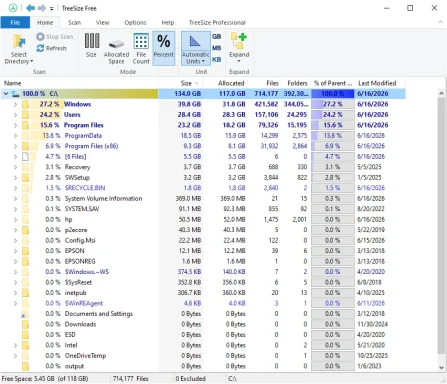Click the 27.2 % parent bar for Windows
Image resolution: width=447 pixels, height=384 pixels.
click(x=333, y=104)
